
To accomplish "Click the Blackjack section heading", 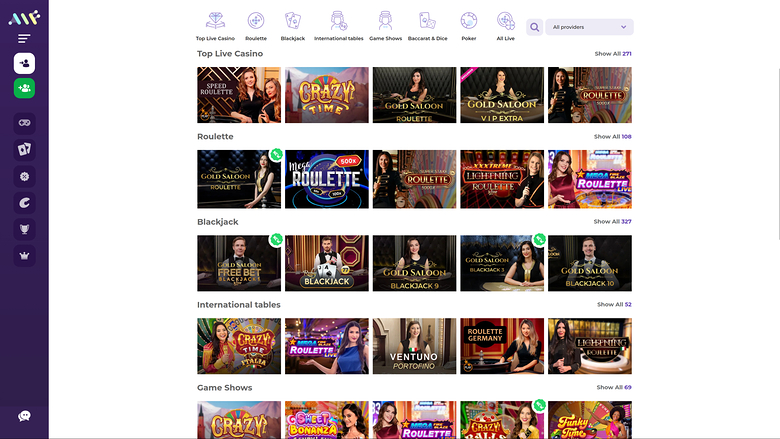I will pyautogui.click(x=217, y=222).
